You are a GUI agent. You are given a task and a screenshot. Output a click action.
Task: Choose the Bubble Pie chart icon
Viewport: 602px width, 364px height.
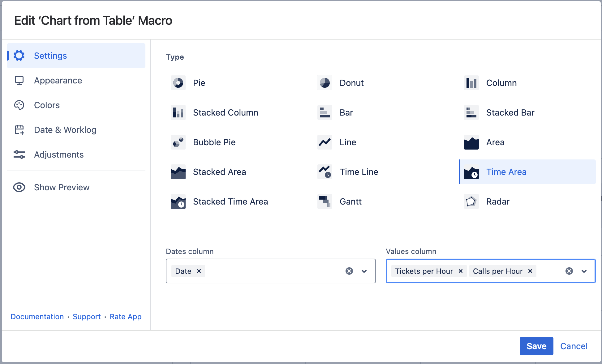178,142
